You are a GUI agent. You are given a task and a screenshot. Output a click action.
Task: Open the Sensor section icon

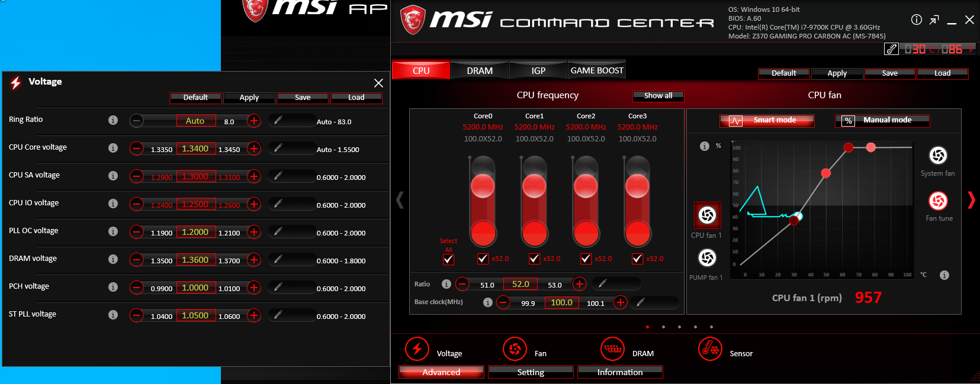pyautogui.click(x=710, y=348)
